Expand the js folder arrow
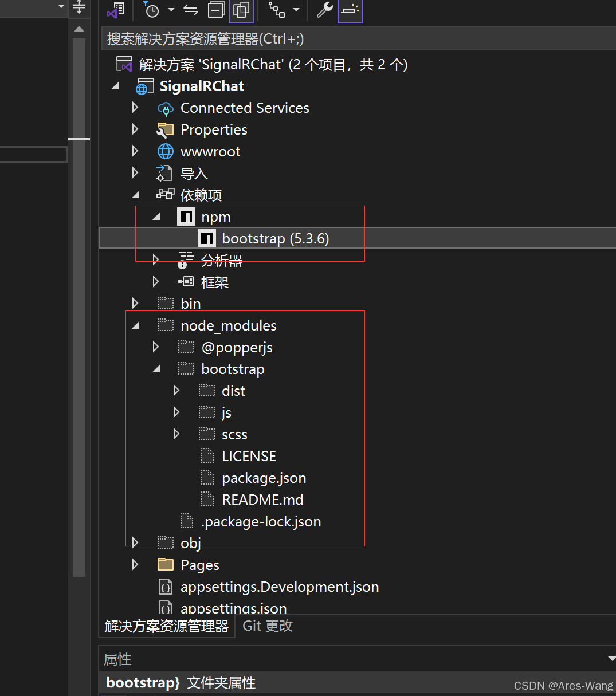 pyautogui.click(x=176, y=412)
